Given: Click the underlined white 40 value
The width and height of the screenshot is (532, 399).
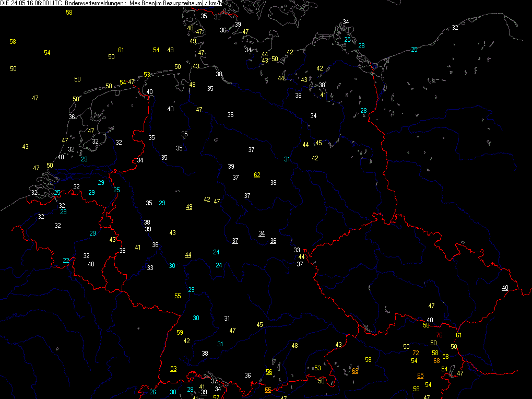Looking at the screenshot, I should [505, 288].
